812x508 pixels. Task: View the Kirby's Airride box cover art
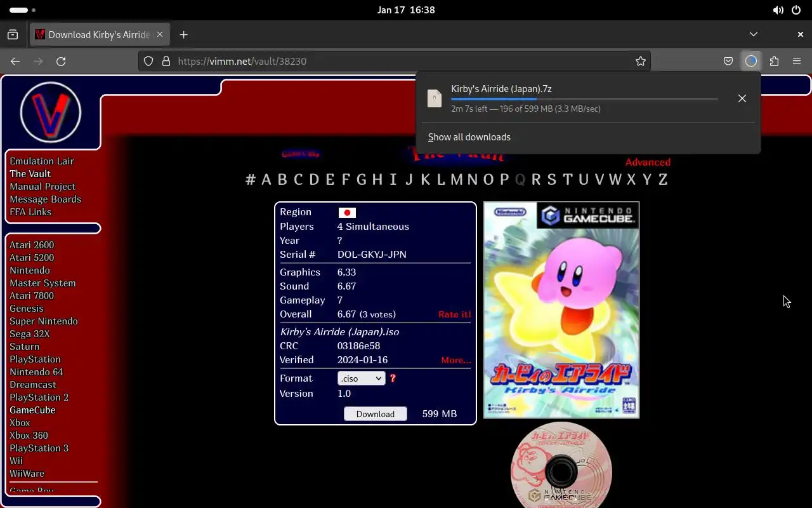click(561, 310)
